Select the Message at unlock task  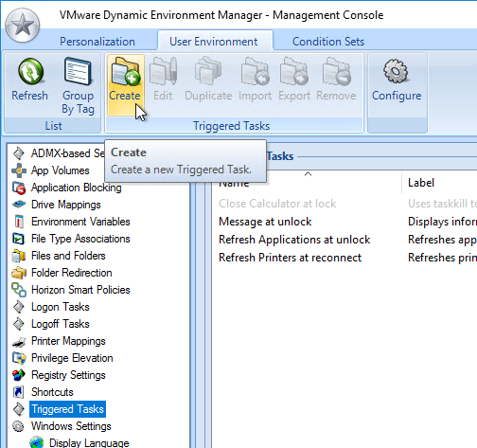(x=265, y=222)
